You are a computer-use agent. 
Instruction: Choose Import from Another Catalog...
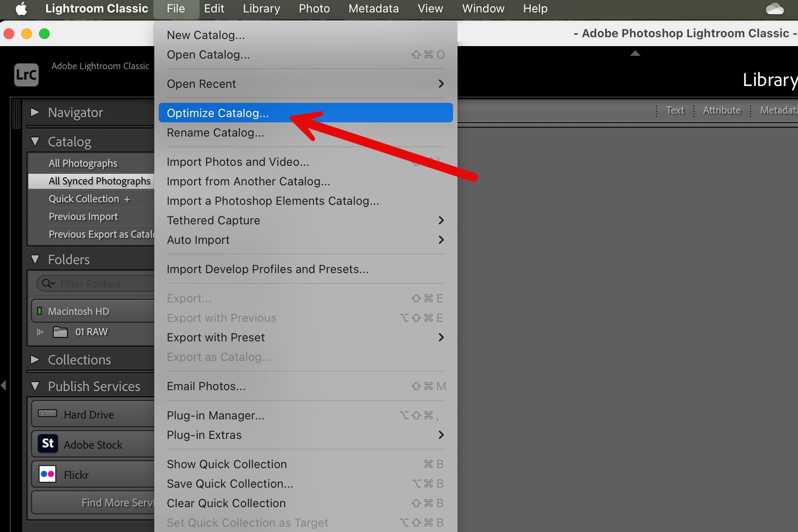tap(305, 181)
